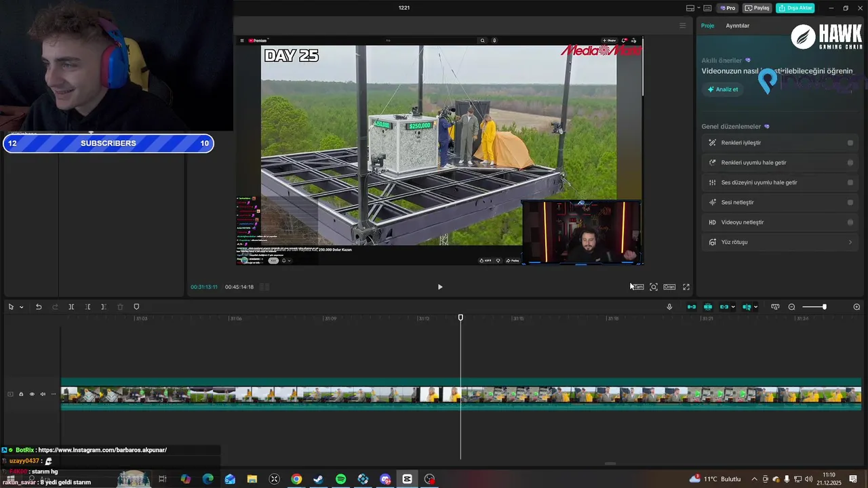Hide the main track with eye icon
This screenshot has height=488, width=868.
[x=32, y=394]
